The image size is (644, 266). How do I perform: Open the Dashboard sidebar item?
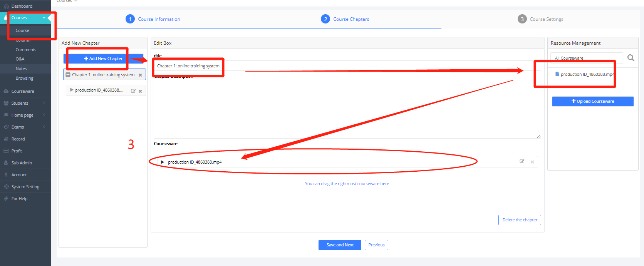tap(22, 6)
